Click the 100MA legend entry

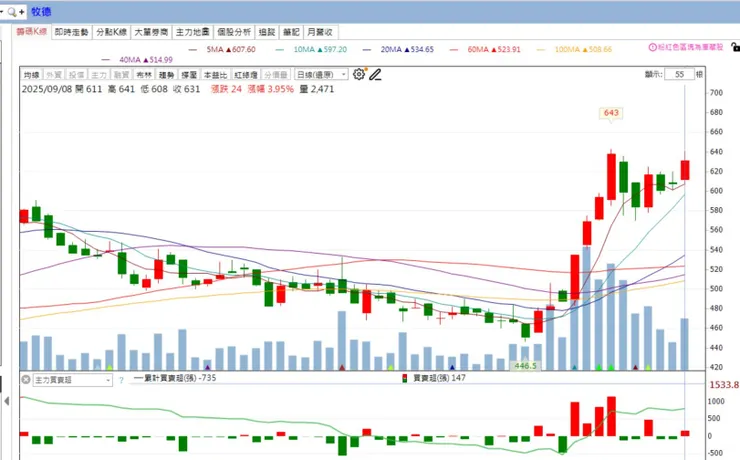[574, 49]
